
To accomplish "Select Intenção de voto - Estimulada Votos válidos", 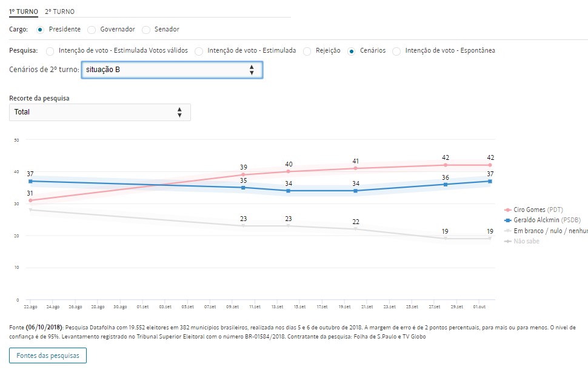I will 50,51.
